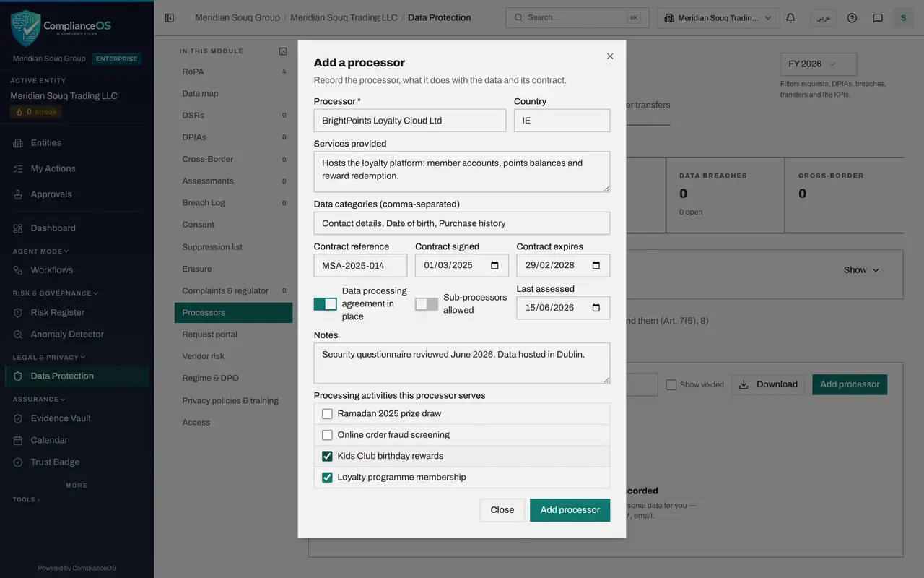Submit the dialog's Add processor button
This screenshot has height=578, width=924.
pyautogui.click(x=570, y=510)
